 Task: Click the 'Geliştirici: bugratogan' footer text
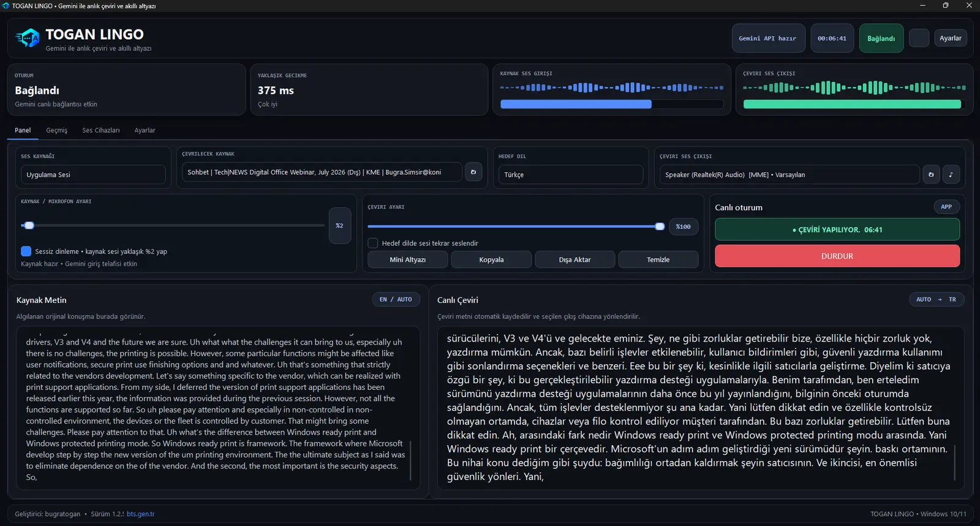point(48,514)
